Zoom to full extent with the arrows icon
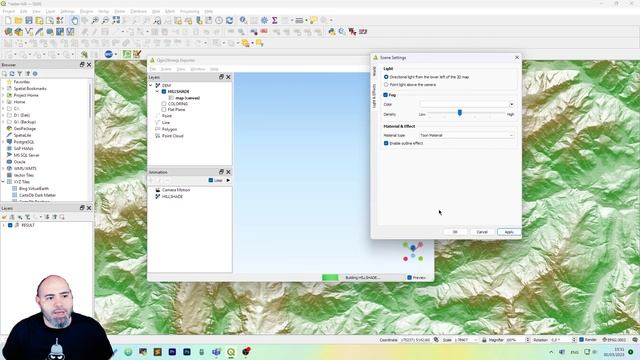640x360 pixels. point(116,20)
